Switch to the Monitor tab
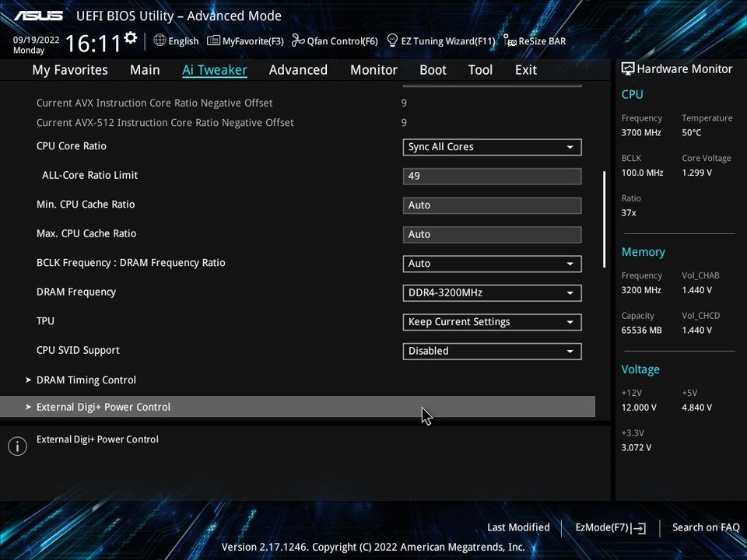The width and height of the screenshot is (747, 560). click(x=373, y=70)
